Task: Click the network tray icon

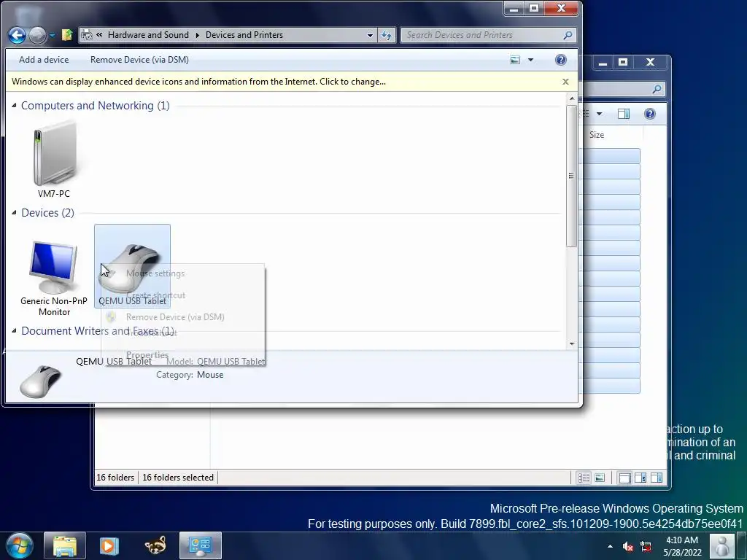Action: (646, 547)
